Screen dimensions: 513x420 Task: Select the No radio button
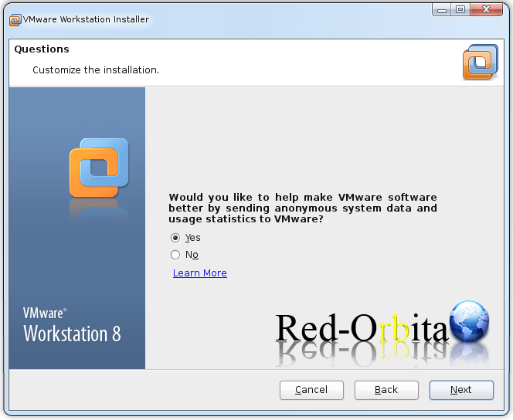click(175, 255)
